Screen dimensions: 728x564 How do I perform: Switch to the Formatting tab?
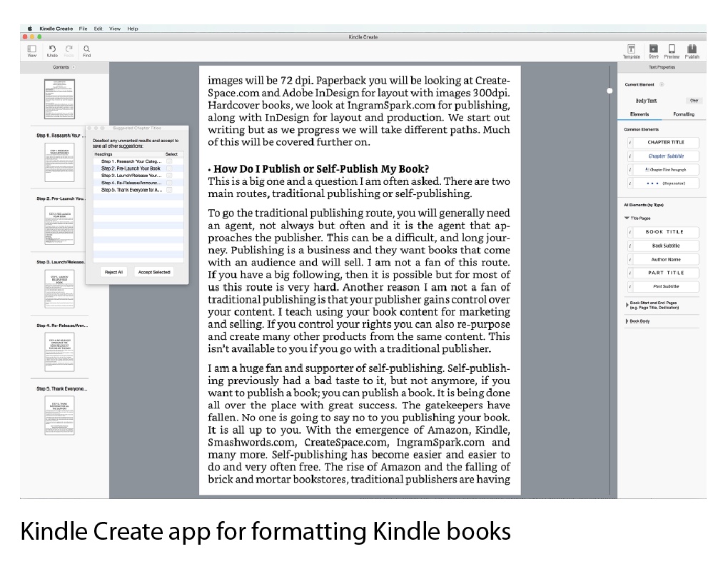point(684,114)
